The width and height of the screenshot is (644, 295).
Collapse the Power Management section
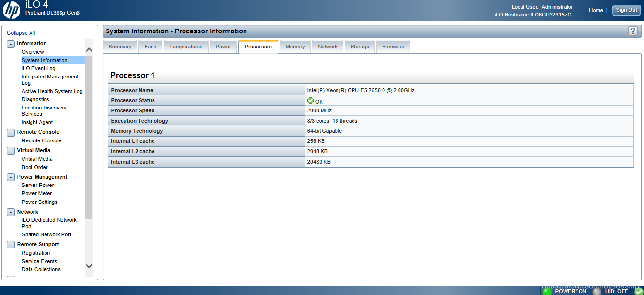[x=11, y=177]
